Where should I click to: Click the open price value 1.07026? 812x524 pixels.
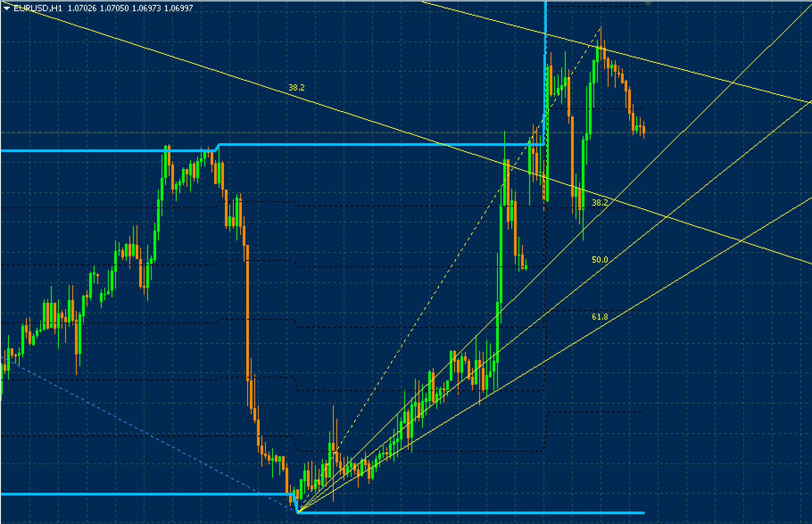point(82,8)
